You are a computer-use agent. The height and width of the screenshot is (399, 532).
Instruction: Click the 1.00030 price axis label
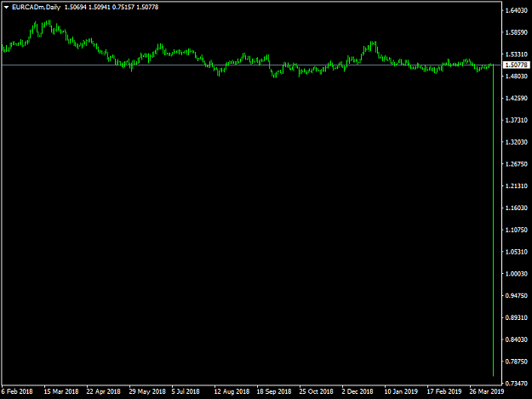click(x=517, y=274)
